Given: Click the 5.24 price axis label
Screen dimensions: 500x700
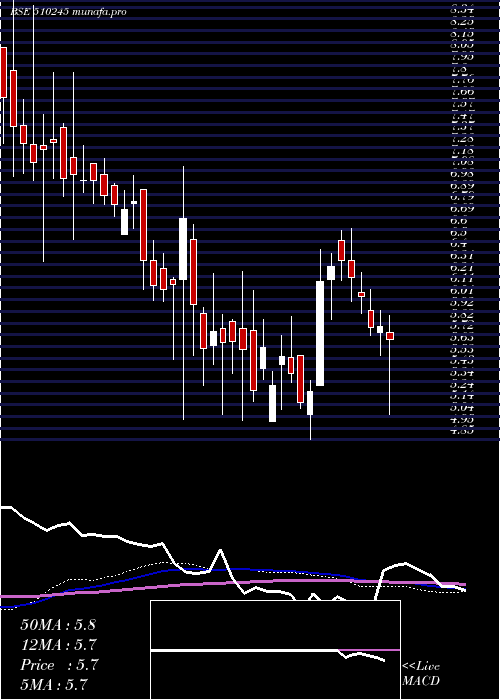Looking at the screenshot, I should [x=462, y=384].
